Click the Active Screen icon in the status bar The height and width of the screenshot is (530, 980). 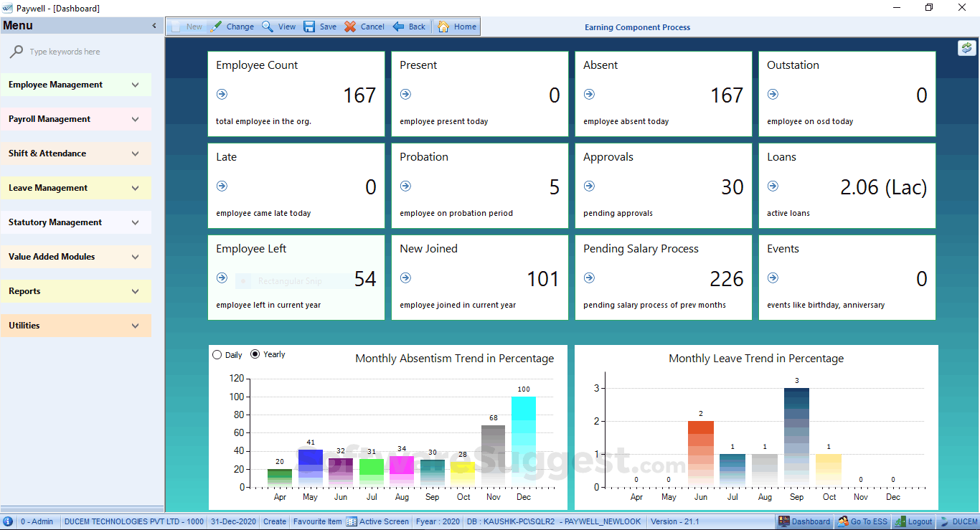pyautogui.click(x=350, y=521)
